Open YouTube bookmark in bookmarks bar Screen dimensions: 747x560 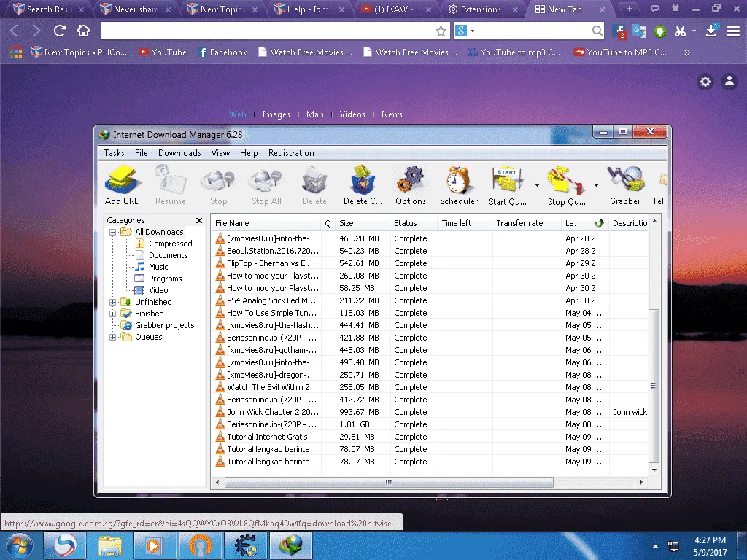pyautogui.click(x=163, y=52)
